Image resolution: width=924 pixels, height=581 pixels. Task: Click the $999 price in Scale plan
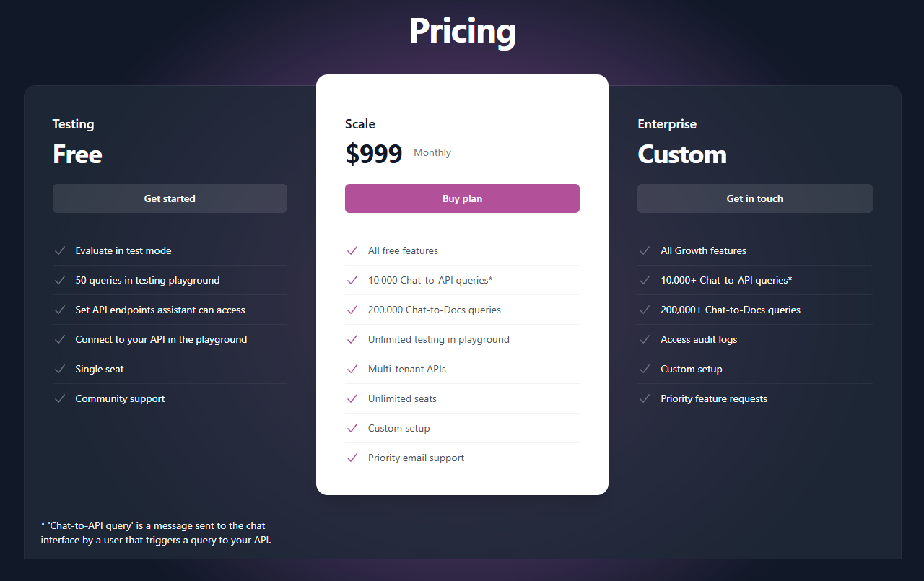click(x=374, y=154)
